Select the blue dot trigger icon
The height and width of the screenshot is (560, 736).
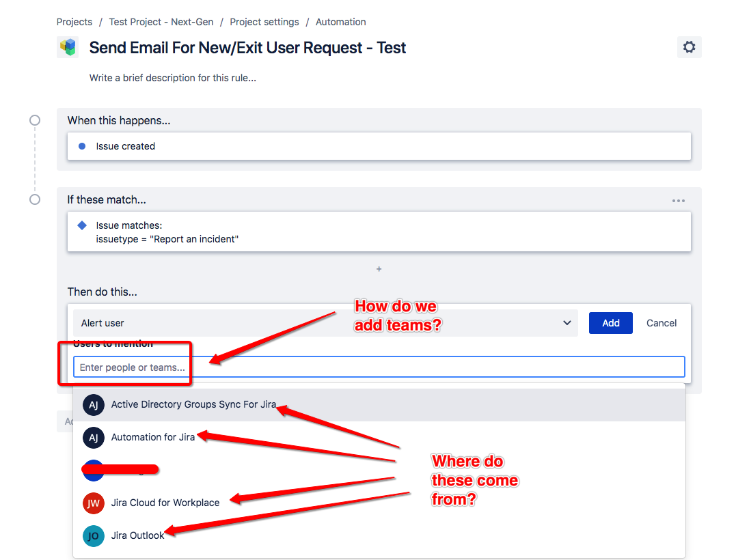click(82, 146)
